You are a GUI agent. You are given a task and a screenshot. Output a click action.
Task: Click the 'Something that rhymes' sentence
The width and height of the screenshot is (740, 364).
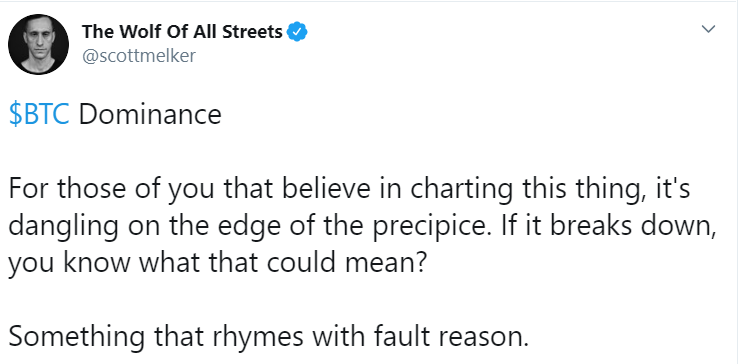(269, 337)
